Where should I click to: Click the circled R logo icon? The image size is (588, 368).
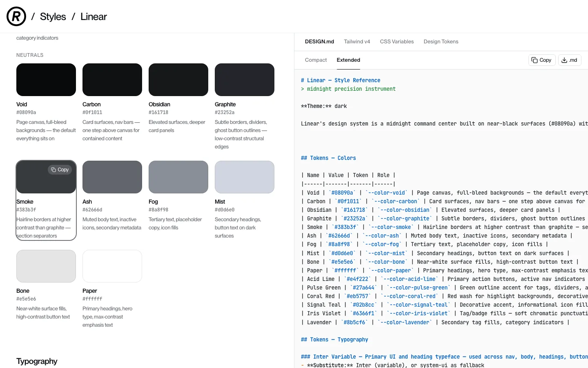[x=16, y=16]
